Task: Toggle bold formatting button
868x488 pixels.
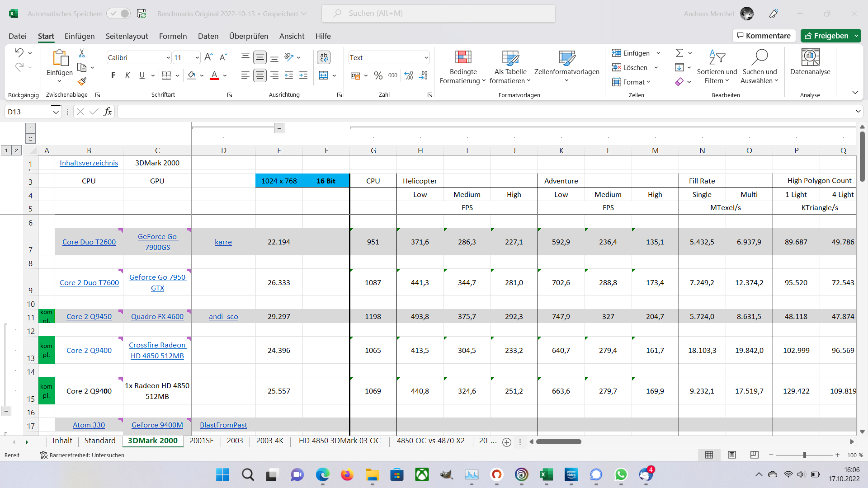Action: click(113, 75)
